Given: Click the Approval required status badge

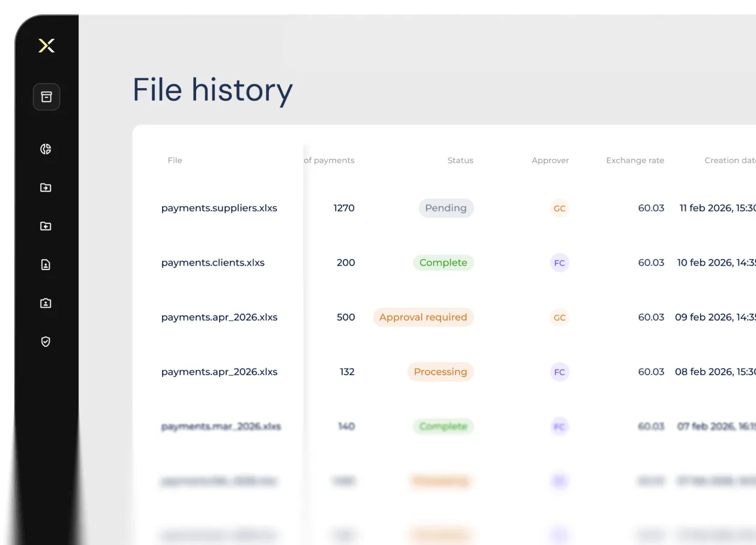Looking at the screenshot, I should click(423, 318).
